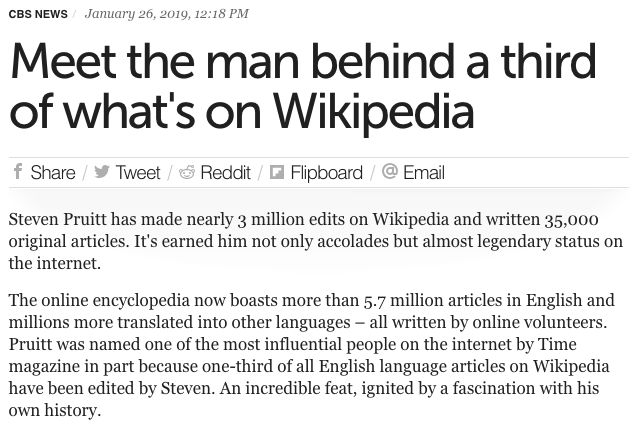Click the Facebook share icon
The width and height of the screenshot is (638, 430).
tap(17, 172)
